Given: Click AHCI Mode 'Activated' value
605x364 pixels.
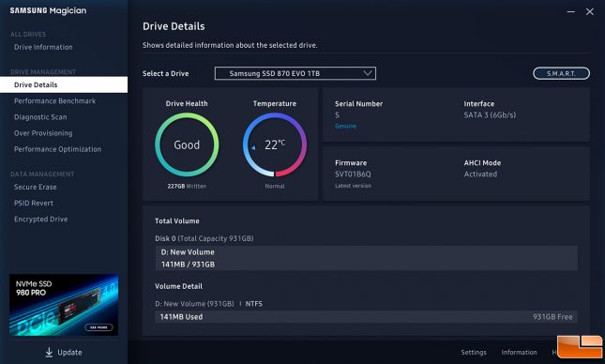Looking at the screenshot, I should click(x=480, y=174).
